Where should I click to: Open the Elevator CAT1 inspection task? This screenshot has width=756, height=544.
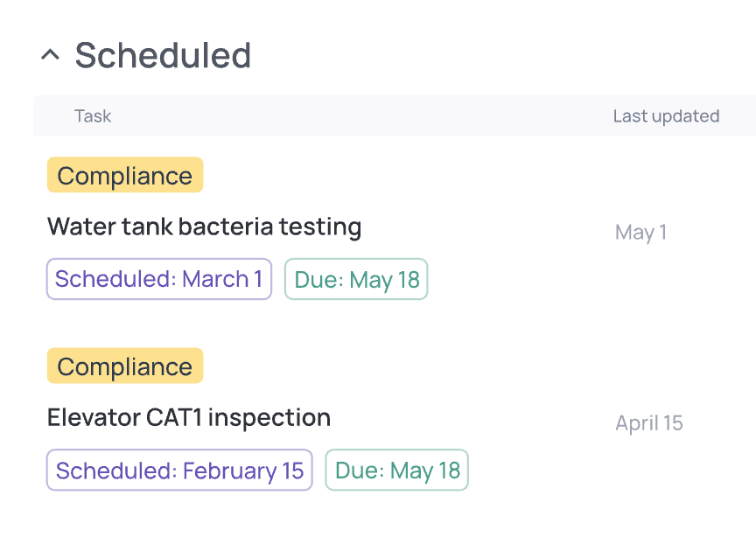point(189,417)
